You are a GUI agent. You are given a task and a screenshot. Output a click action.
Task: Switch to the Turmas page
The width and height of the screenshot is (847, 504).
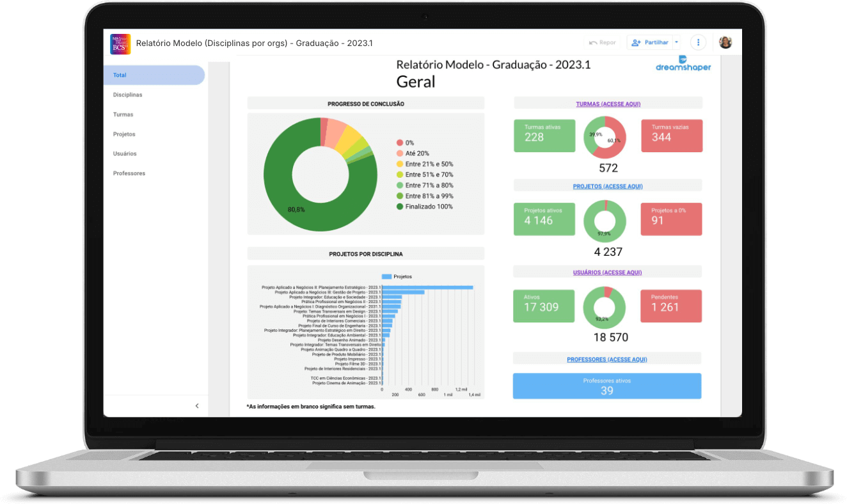pos(123,114)
